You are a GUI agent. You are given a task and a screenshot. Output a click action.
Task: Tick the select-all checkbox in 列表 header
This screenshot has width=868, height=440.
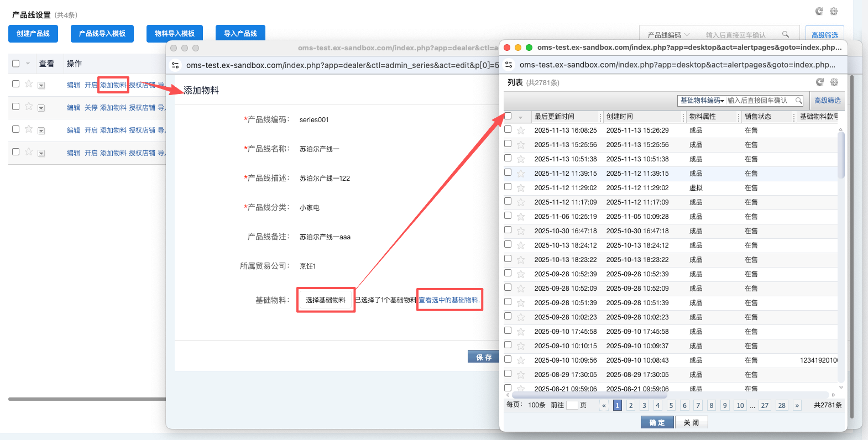[508, 116]
